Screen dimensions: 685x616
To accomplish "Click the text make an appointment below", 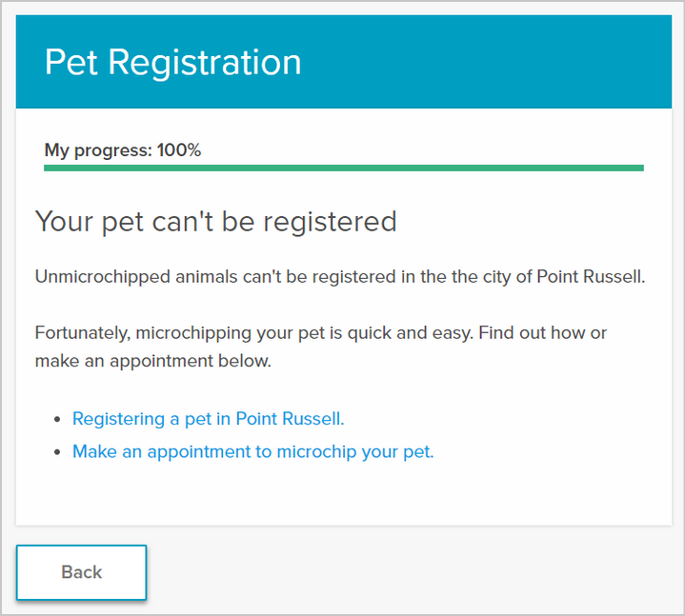I will (152, 361).
